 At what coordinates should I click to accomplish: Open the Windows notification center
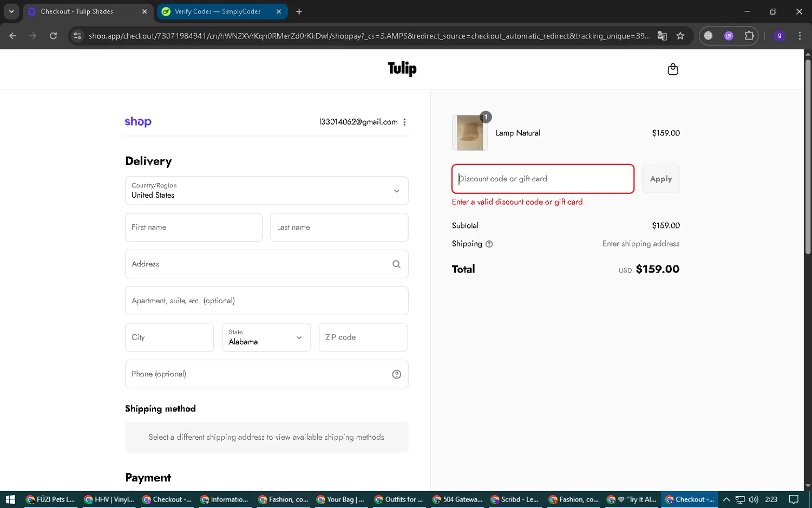(793, 499)
